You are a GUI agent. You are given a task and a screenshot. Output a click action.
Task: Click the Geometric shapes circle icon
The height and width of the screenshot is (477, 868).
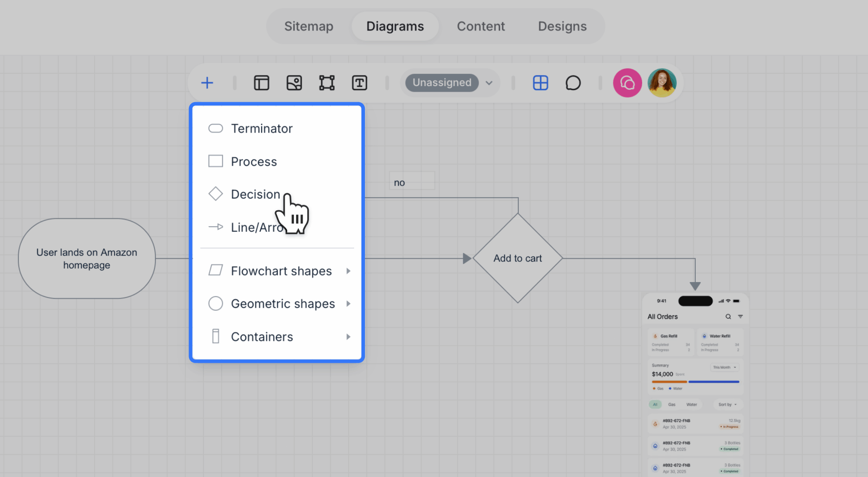tap(215, 303)
